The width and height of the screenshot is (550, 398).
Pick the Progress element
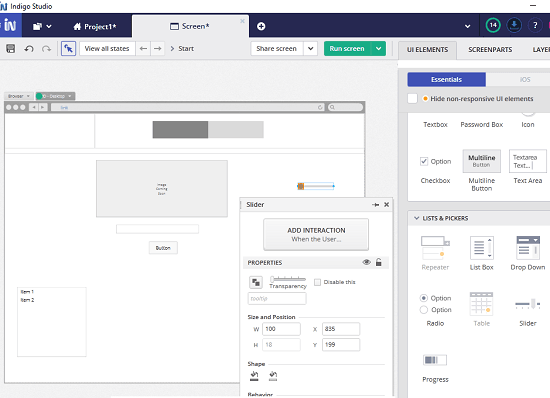coord(435,368)
